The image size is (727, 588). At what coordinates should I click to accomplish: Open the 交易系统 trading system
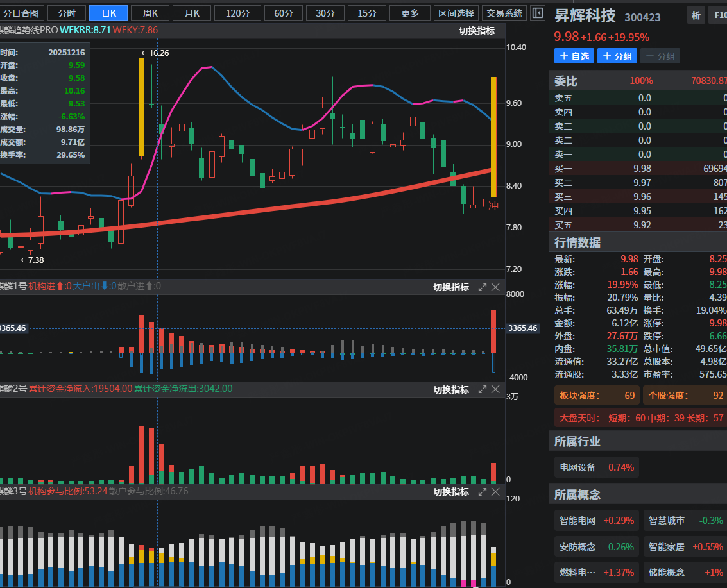(x=505, y=13)
